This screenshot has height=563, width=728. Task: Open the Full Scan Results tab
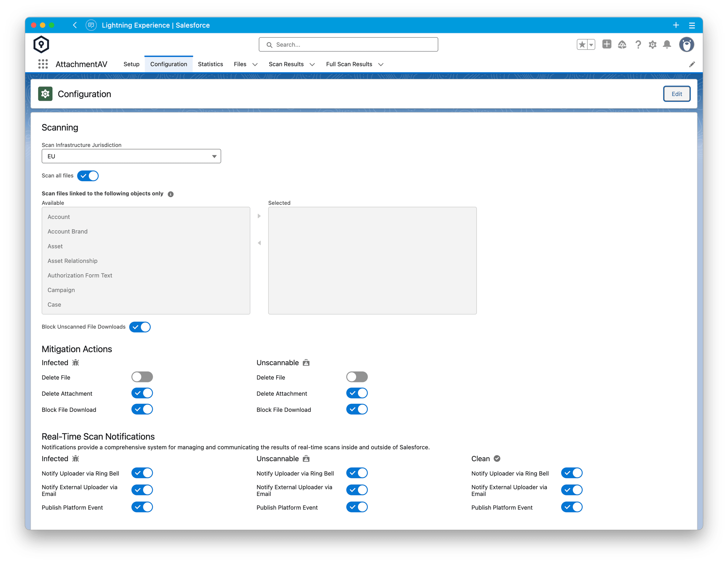[x=349, y=64]
